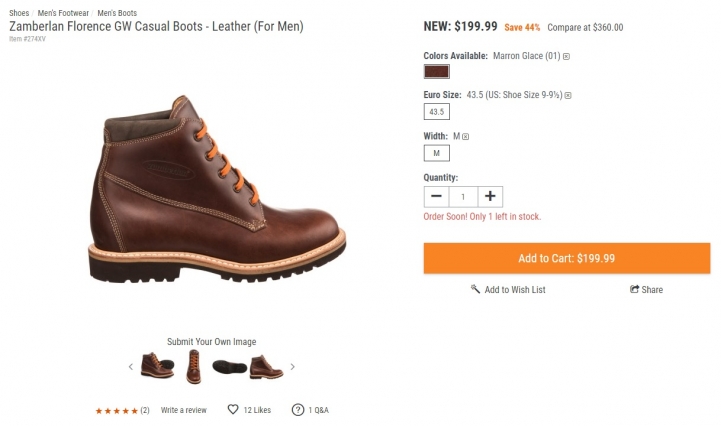This screenshot has width=721, height=426.
Task: Click the Share icon
Action: pos(635,290)
